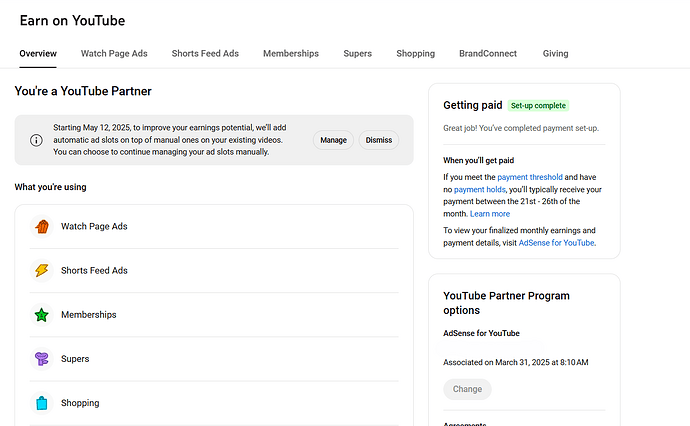
Task: Select the Shorts Feed Ads row label
Action: [94, 271]
